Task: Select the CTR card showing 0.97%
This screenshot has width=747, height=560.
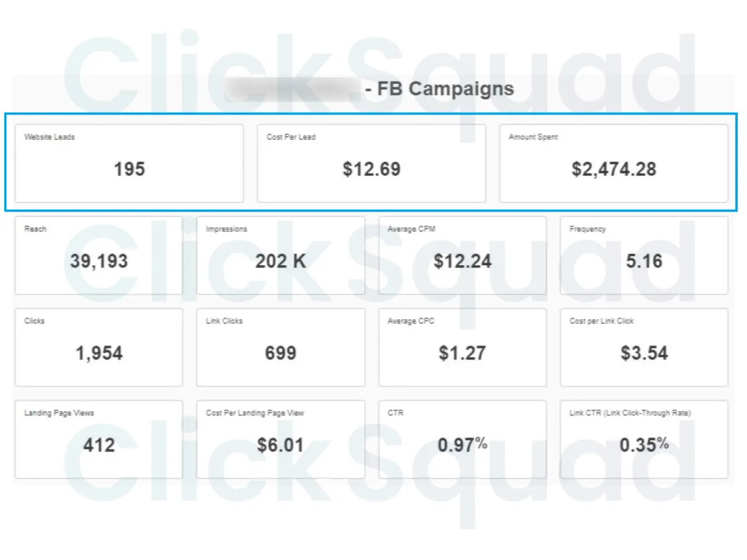Action: (463, 439)
